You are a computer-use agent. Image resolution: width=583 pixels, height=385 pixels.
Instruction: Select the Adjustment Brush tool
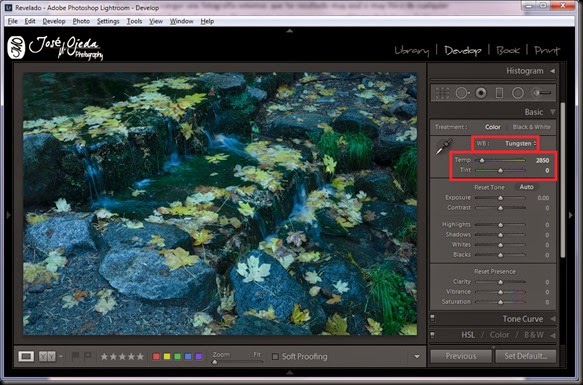[x=541, y=93]
